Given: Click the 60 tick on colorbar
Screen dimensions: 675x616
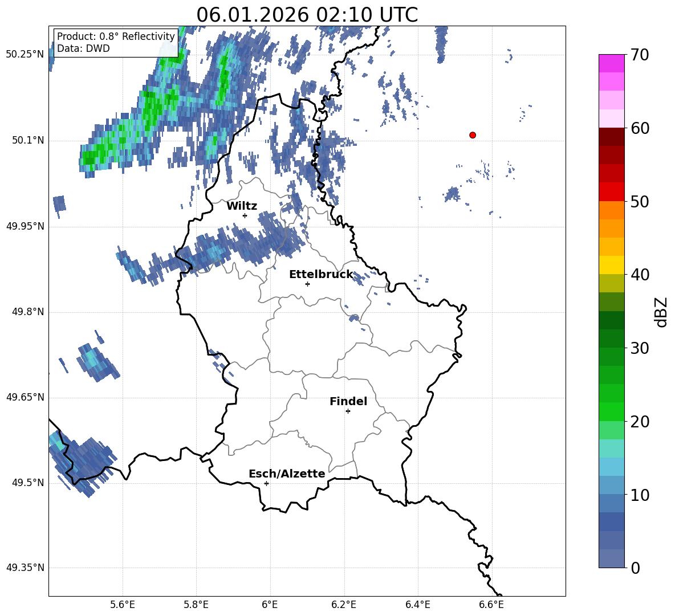Looking at the screenshot, I should pyautogui.click(x=639, y=128).
